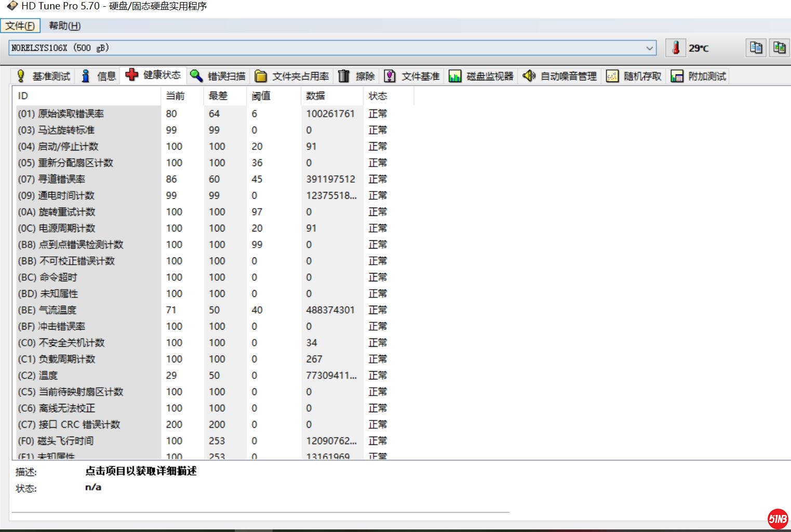
Task: Click the save screenshot icon in toolbar
Action: click(x=779, y=48)
